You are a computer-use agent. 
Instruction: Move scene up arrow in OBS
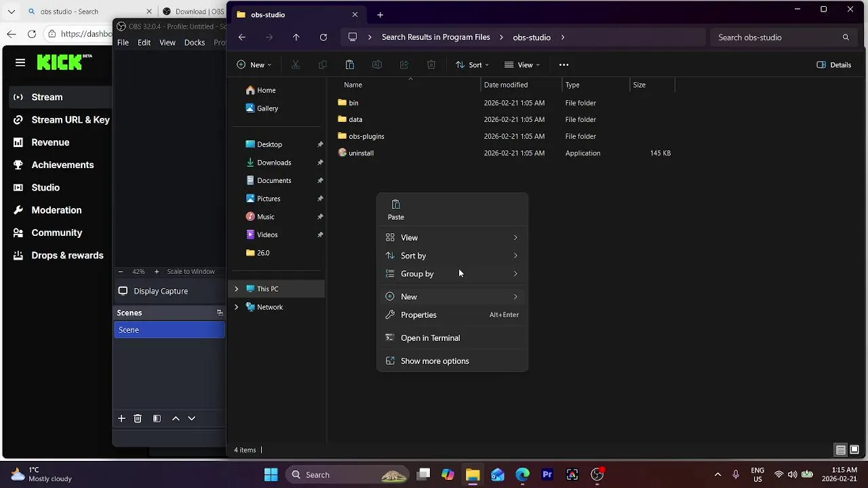[176, 419]
